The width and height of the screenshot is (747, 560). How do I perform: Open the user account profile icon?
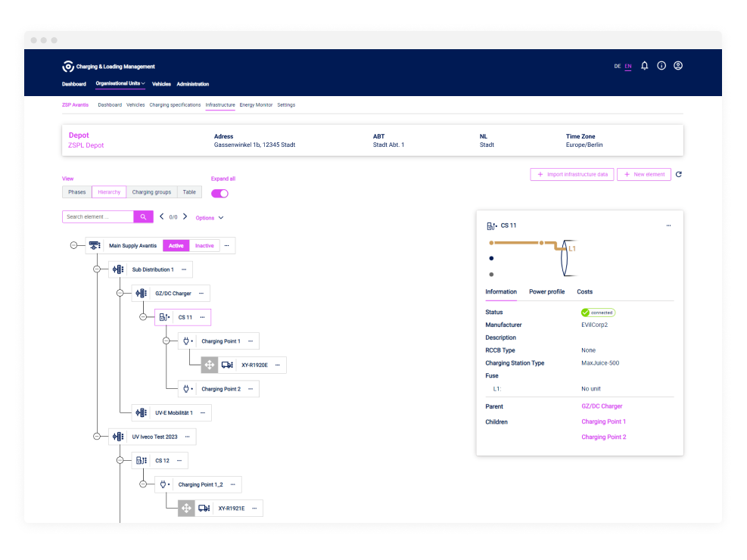[x=678, y=66]
